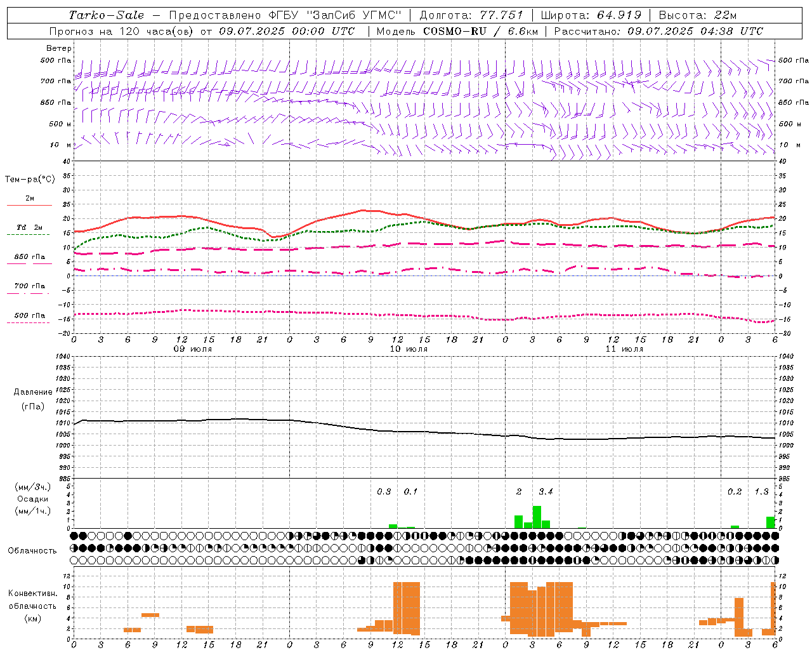Select the 'Широта: 64.919' header value
Image resolution: width=812 pixels, height=650 pixels.
pyautogui.click(x=591, y=15)
